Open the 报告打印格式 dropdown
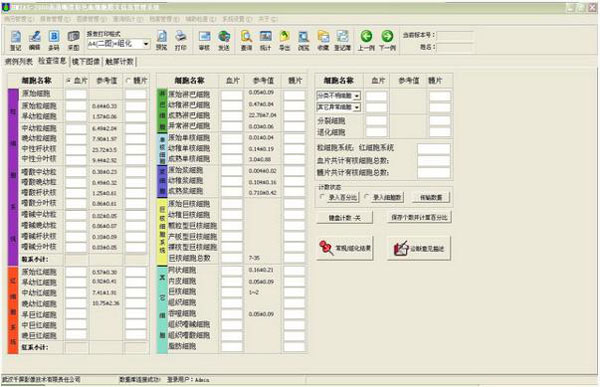This screenshot has width=600, height=387. (118, 44)
